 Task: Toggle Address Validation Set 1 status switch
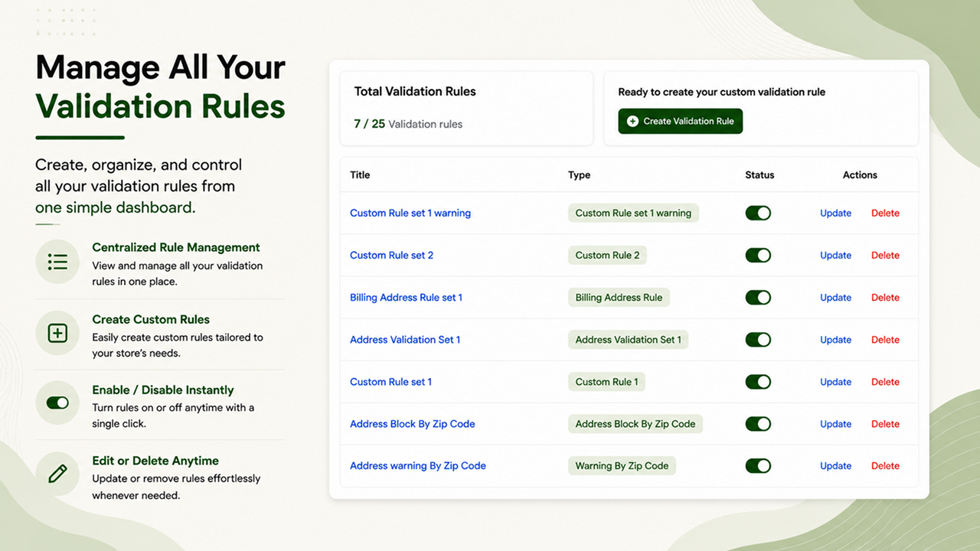[758, 339]
